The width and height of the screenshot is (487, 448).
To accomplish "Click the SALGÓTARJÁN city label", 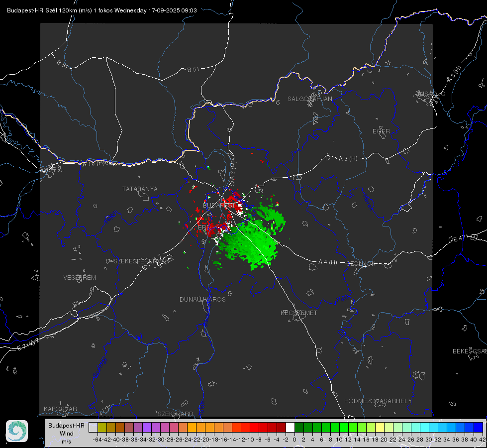I will click(x=309, y=99).
